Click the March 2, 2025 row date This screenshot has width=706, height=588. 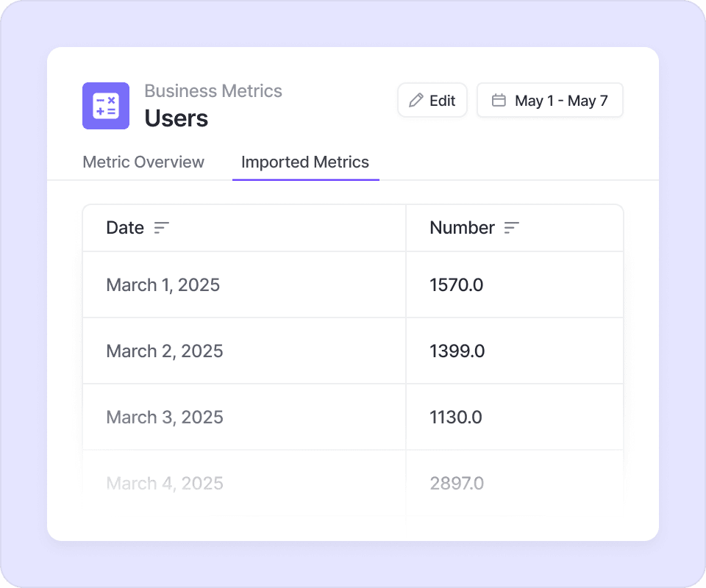165,351
